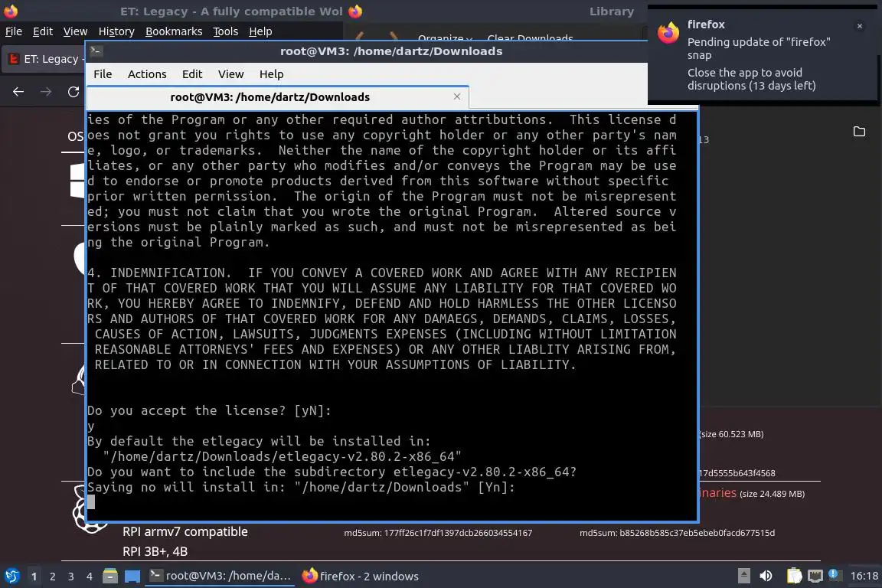
Task: Open the terminal File menu
Action: pos(103,74)
